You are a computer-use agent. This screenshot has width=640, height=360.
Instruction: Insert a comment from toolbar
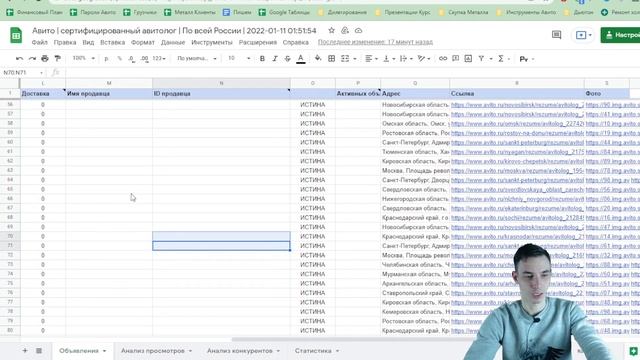(x=456, y=59)
